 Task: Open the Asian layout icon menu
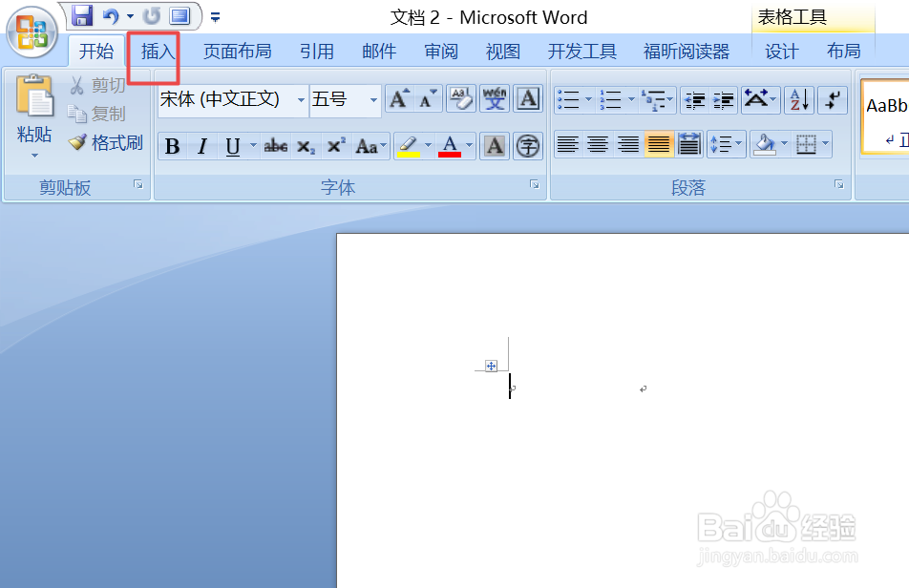pos(760,99)
